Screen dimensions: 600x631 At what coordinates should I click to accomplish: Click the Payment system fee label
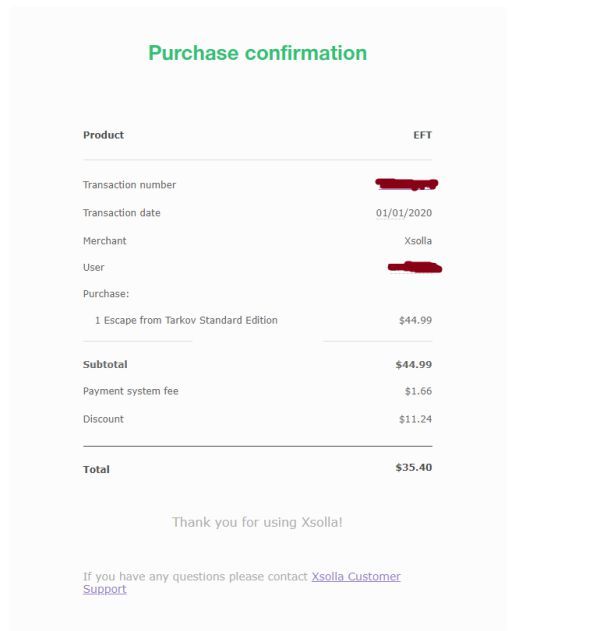(x=130, y=391)
